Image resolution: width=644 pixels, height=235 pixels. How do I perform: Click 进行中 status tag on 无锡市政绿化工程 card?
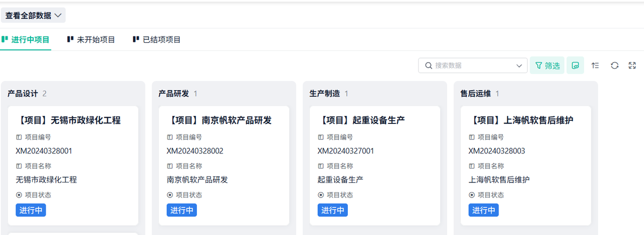[x=31, y=210]
